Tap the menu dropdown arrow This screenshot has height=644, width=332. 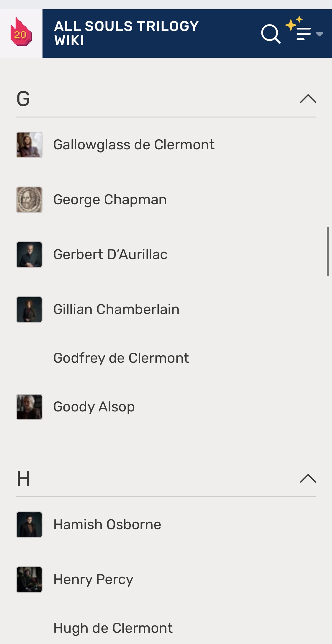320,34
